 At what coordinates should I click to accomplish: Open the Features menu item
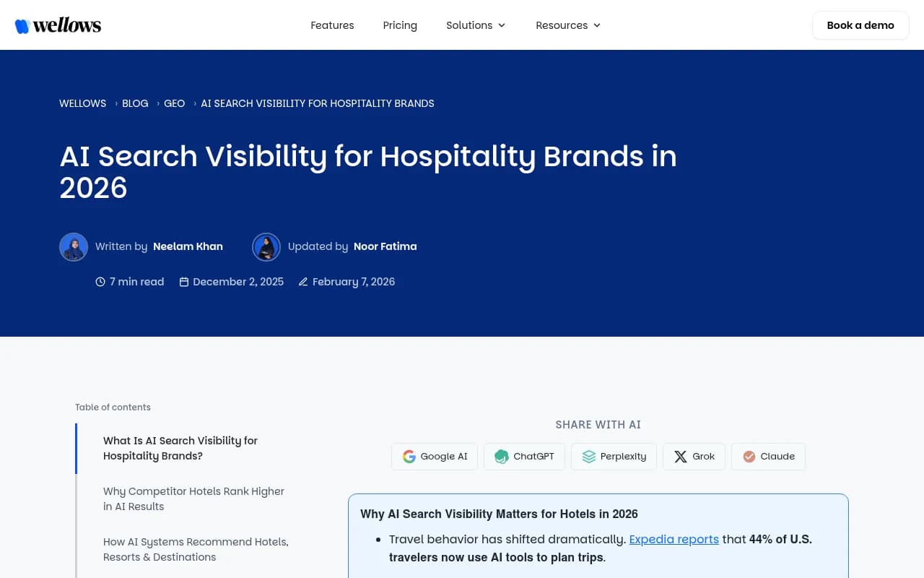pos(332,25)
